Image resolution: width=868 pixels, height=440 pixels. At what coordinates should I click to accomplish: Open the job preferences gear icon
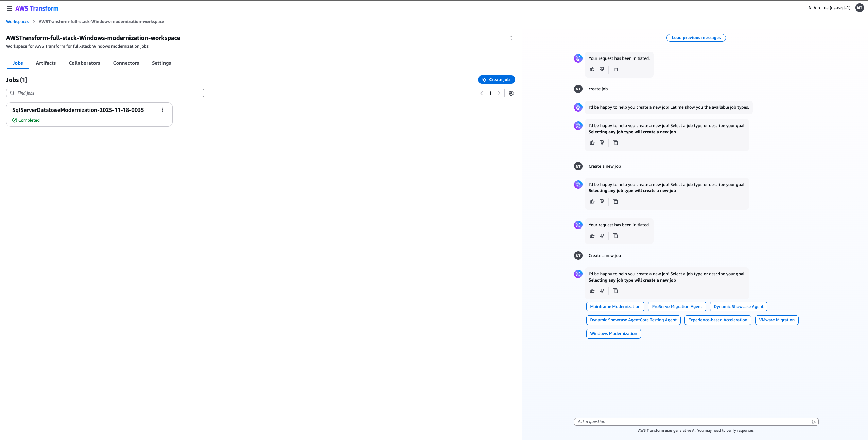[x=511, y=93]
